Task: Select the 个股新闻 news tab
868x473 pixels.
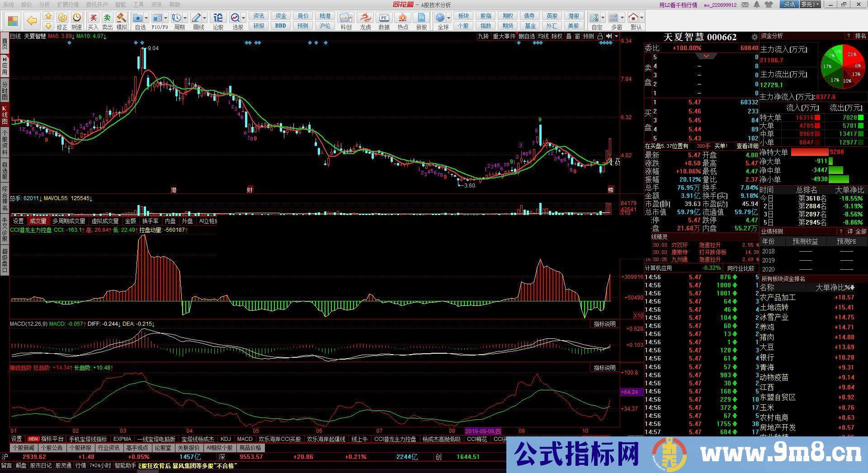Action: click(24, 448)
